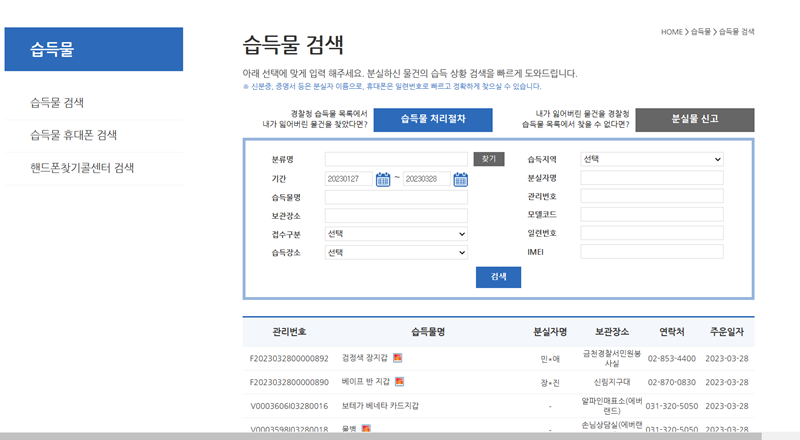Click photo icon beside 베이프 반 지갑

[399, 381]
